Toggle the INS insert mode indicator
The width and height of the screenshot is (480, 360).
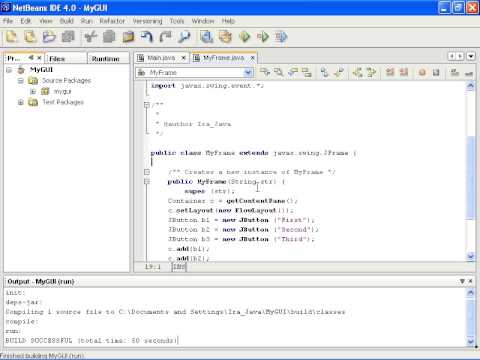(179, 267)
